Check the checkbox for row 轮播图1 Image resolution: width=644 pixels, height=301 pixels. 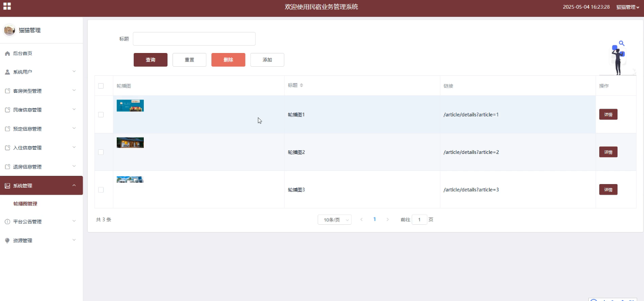pos(101,115)
